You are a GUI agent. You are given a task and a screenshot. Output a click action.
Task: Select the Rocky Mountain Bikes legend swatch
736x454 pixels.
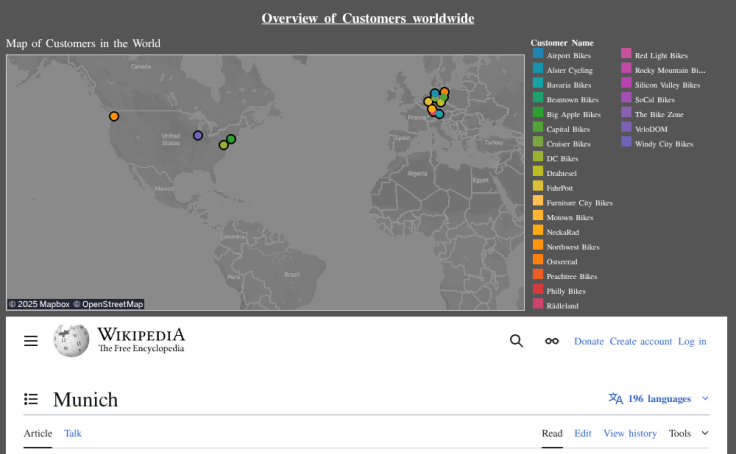(x=626, y=68)
